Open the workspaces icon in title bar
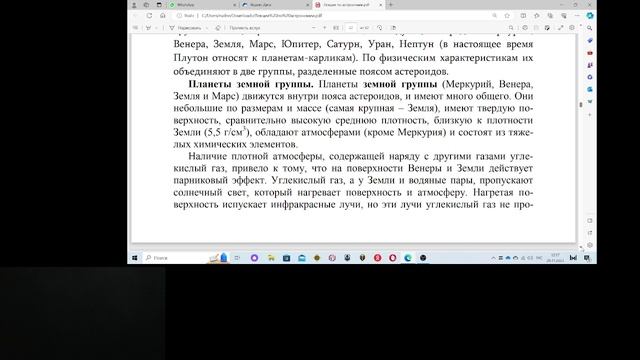Image resolution: width=640 pixels, height=360 pixels. click(x=146, y=5)
